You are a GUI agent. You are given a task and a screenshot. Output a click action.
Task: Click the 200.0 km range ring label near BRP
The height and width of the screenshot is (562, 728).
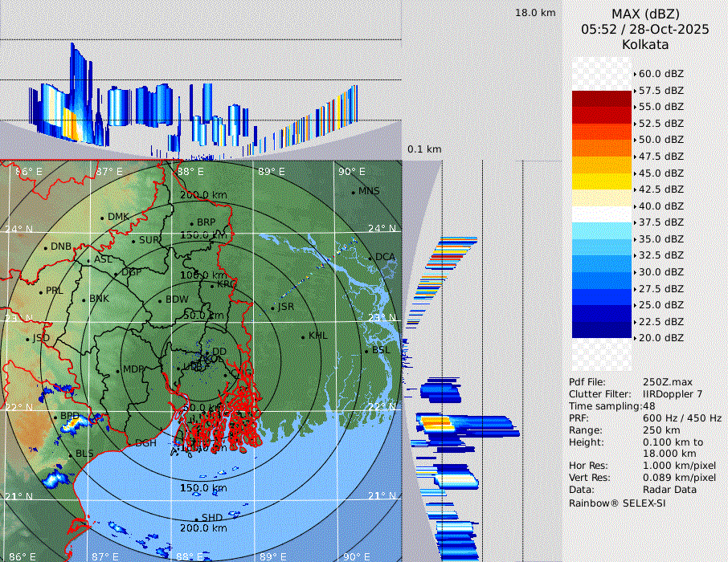point(202,195)
